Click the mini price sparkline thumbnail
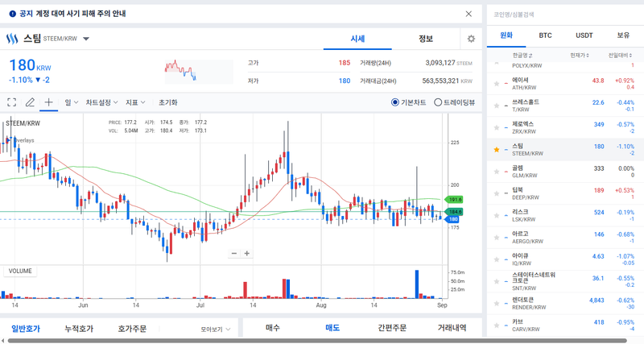 [199, 72]
